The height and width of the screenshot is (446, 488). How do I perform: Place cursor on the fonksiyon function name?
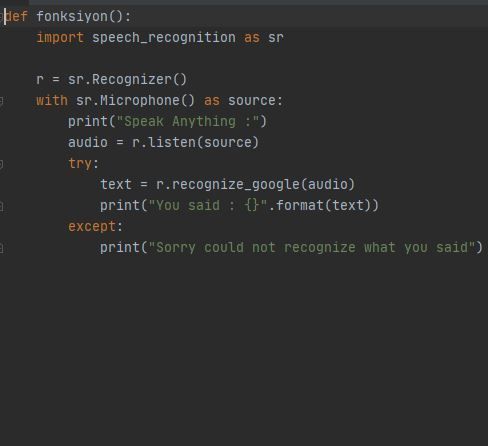pyautogui.click(x=72, y=16)
